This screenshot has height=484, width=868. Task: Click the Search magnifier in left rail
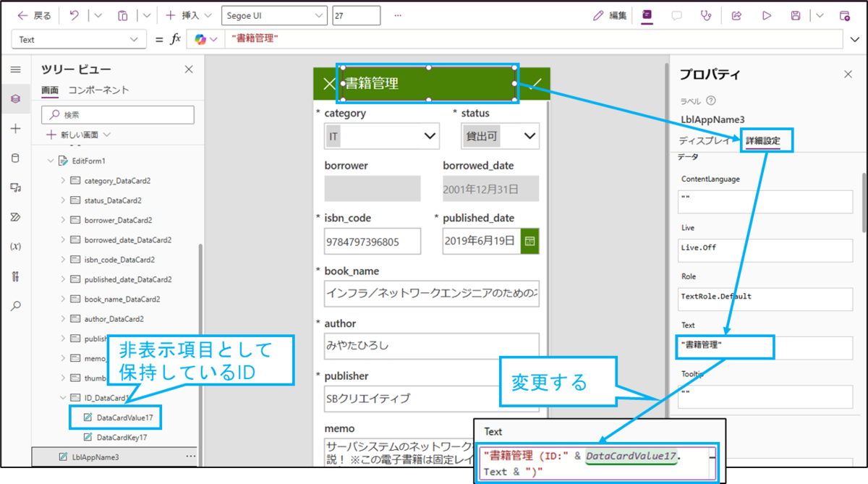point(15,306)
